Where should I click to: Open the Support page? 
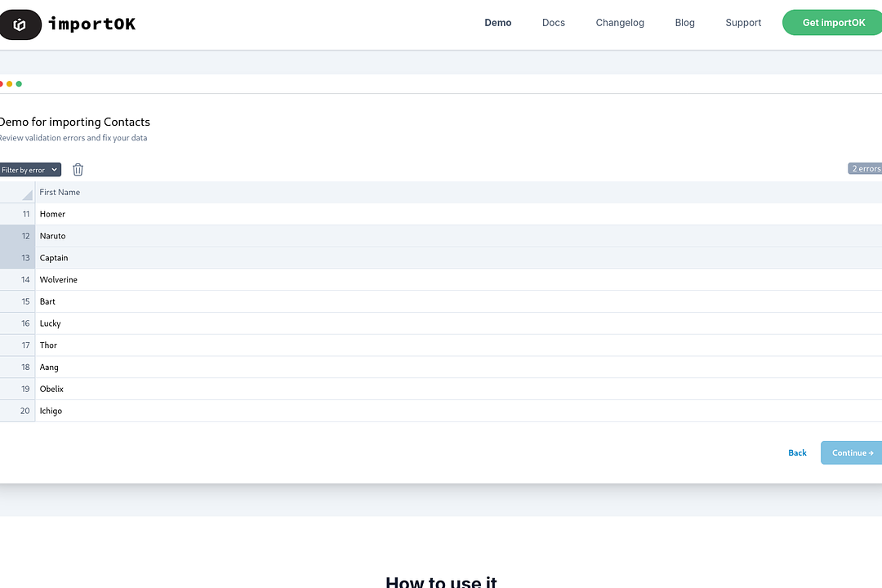tap(743, 23)
